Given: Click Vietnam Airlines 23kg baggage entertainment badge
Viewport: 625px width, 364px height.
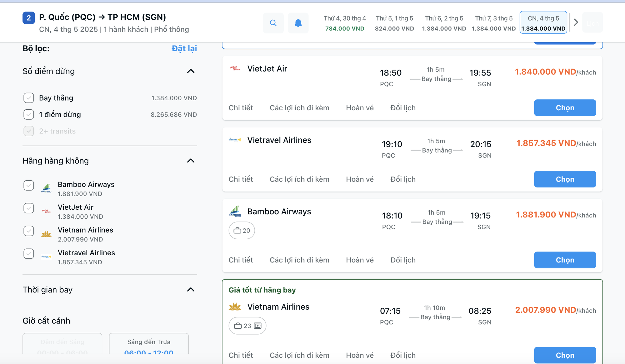Looking at the screenshot, I should click(247, 326).
